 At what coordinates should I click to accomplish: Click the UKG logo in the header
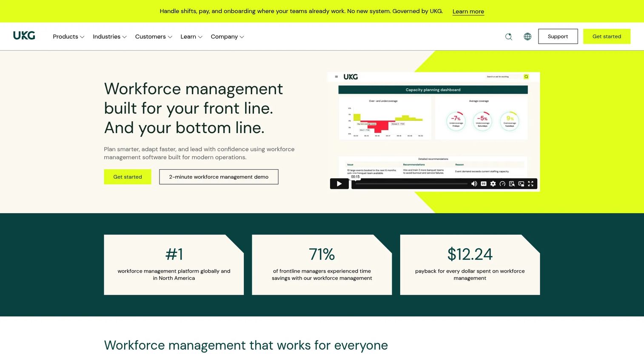tap(24, 36)
